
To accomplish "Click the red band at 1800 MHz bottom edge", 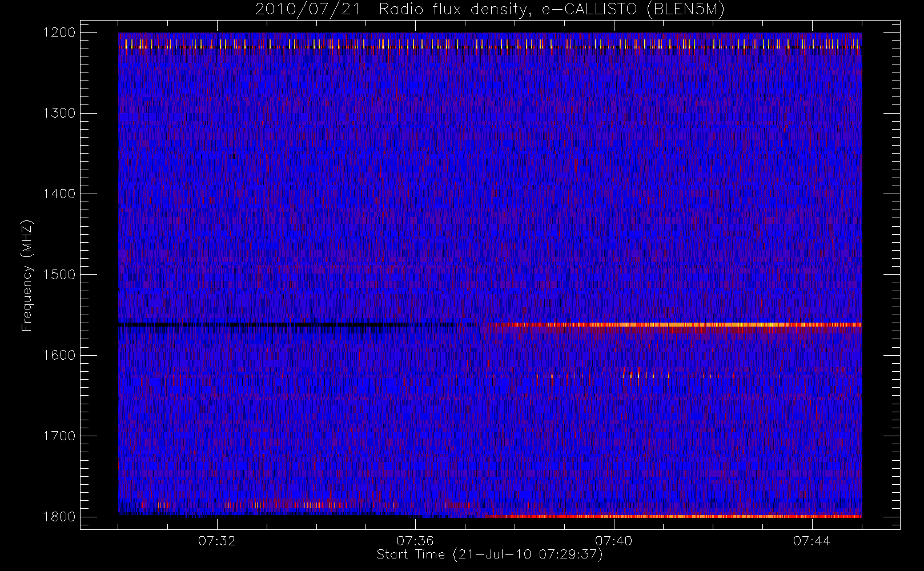I will click(x=674, y=516).
